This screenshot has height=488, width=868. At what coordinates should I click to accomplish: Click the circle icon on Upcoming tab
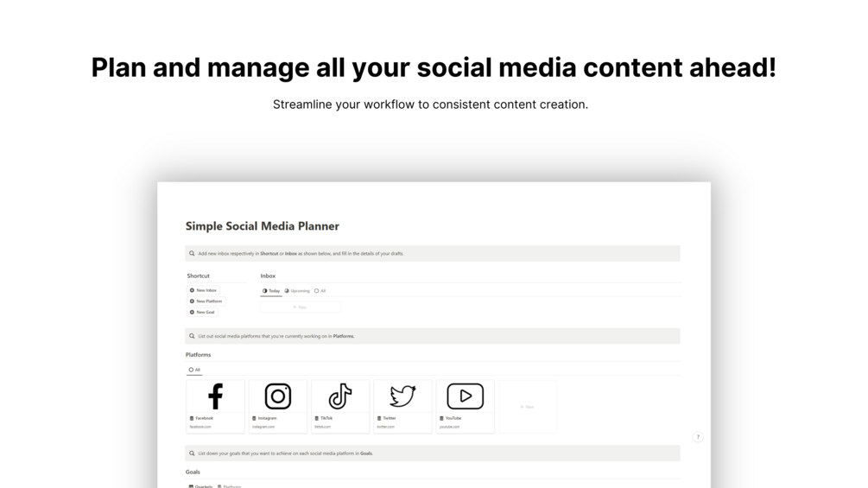click(x=287, y=290)
